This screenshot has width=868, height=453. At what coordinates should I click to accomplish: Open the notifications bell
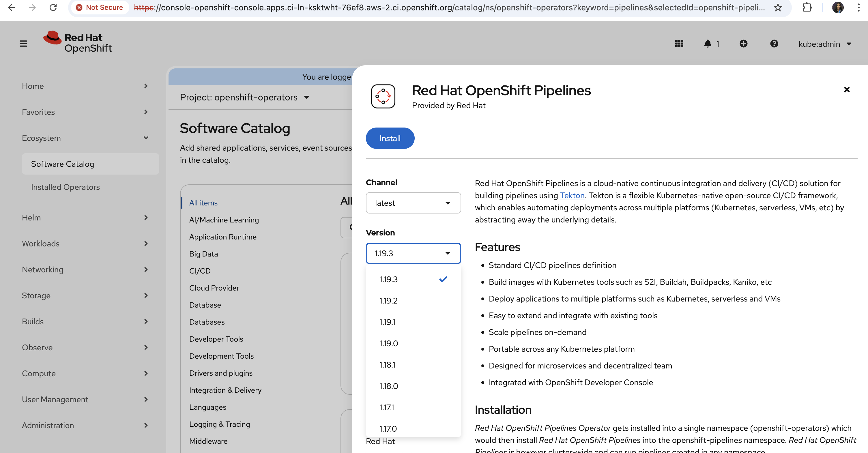coord(708,44)
